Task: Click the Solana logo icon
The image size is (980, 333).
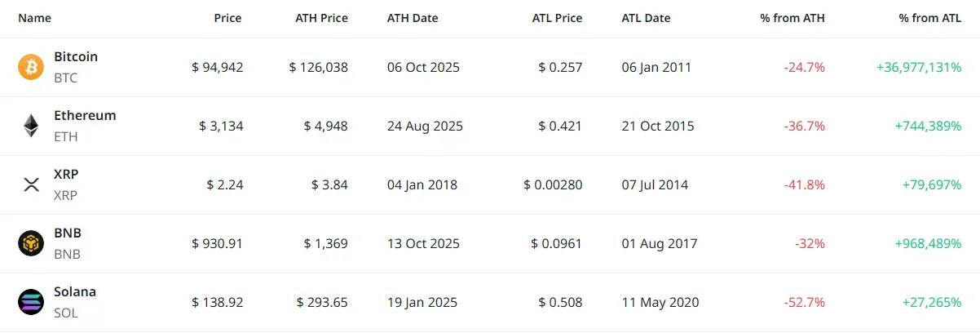Action: (x=31, y=302)
